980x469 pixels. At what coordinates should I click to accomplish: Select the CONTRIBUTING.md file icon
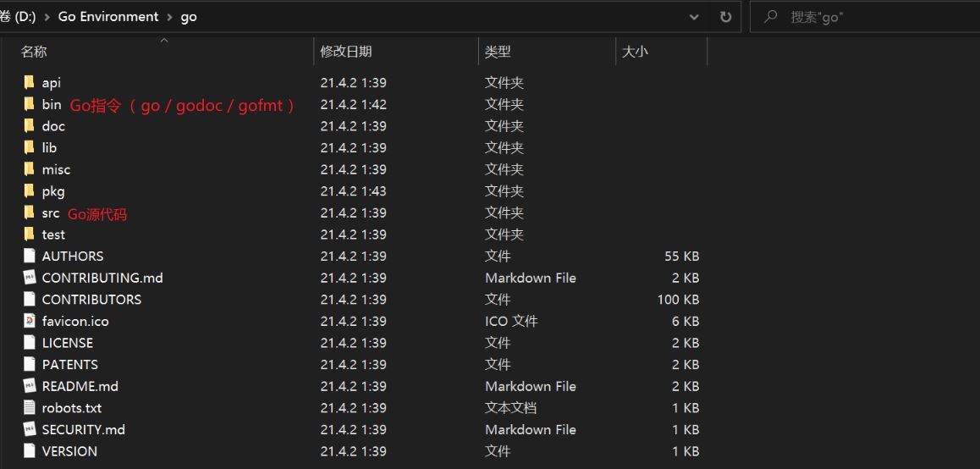[x=29, y=278]
